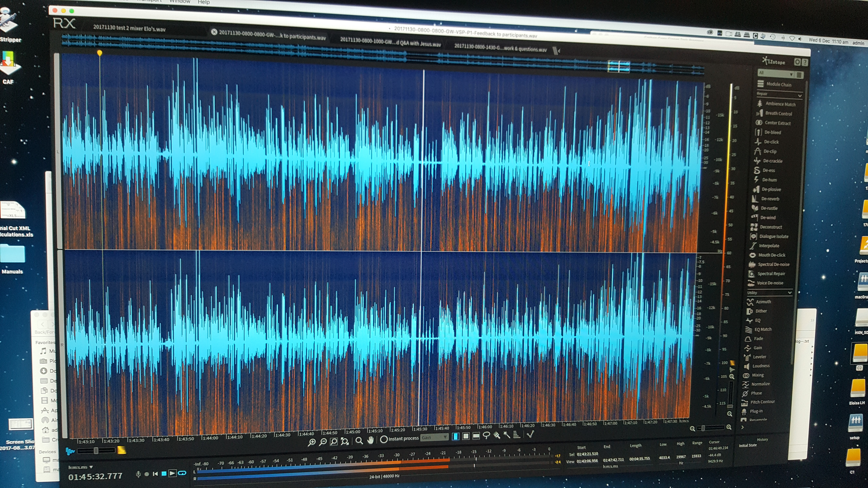Open the Help menu
This screenshot has width=868, height=488.
(204, 2)
